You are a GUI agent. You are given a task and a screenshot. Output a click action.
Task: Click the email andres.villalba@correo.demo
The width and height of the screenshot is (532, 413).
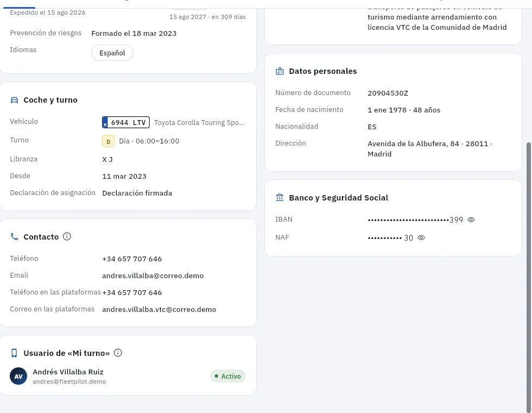[x=153, y=276]
